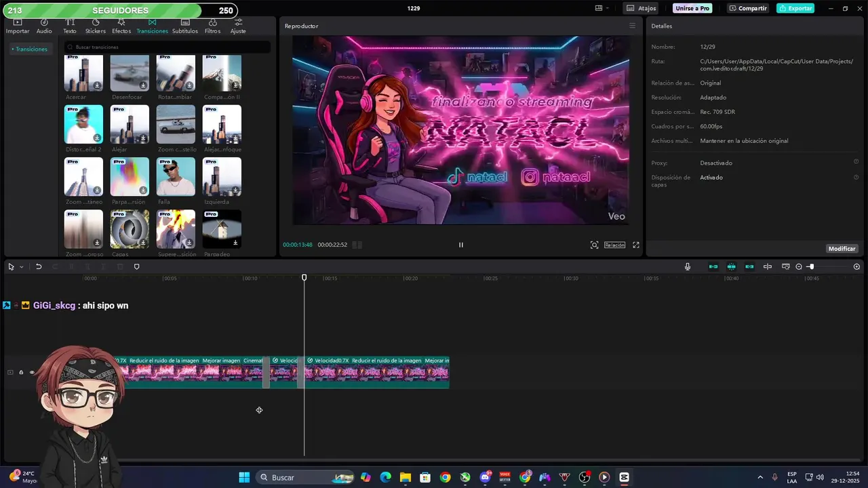Select the clip labeled Velocidad0.7X after playhead

pyautogui.click(x=378, y=372)
